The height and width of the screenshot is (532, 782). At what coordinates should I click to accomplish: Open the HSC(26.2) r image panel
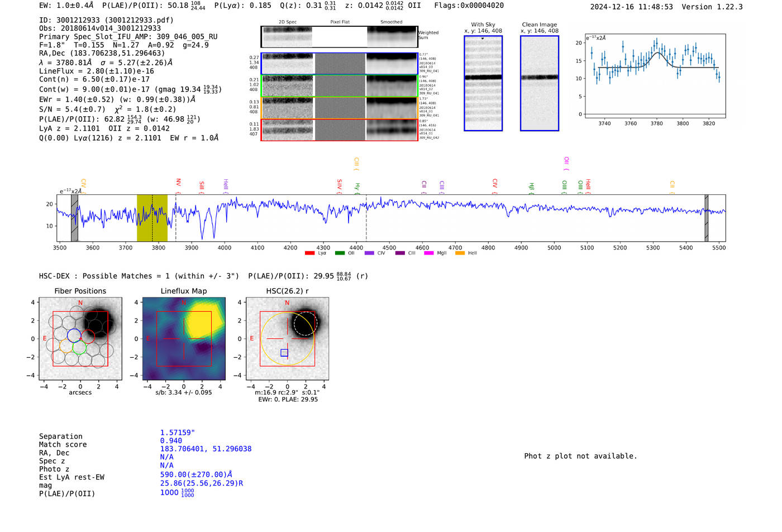tap(287, 339)
